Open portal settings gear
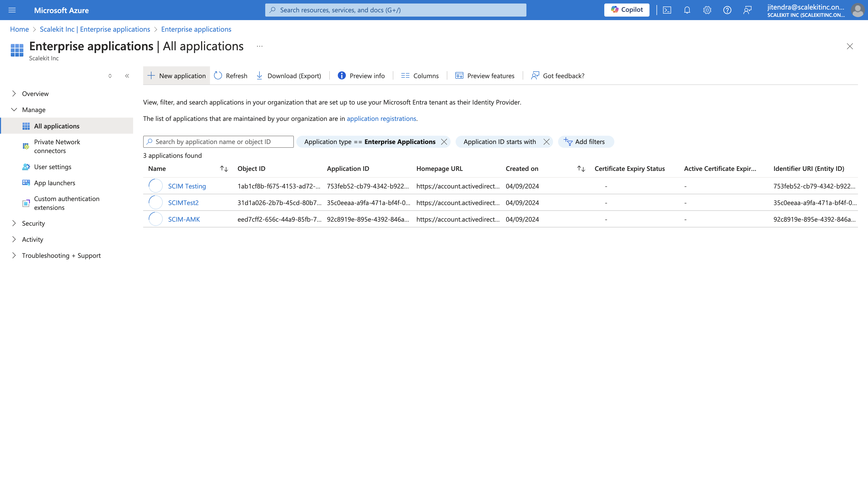 (707, 10)
